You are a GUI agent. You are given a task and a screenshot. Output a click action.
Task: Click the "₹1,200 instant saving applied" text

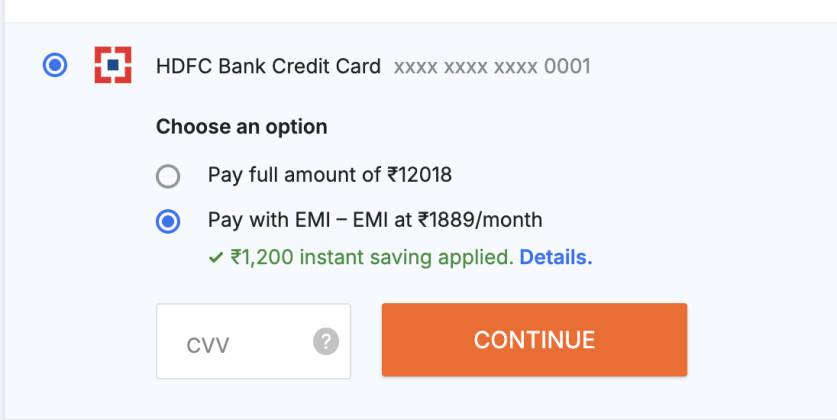[372, 257]
